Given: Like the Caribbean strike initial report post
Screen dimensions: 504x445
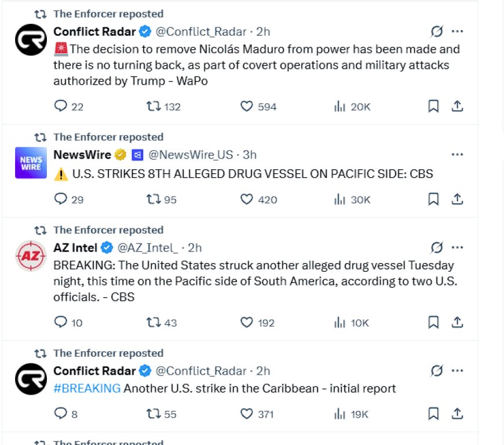Looking at the screenshot, I should click(x=247, y=414).
